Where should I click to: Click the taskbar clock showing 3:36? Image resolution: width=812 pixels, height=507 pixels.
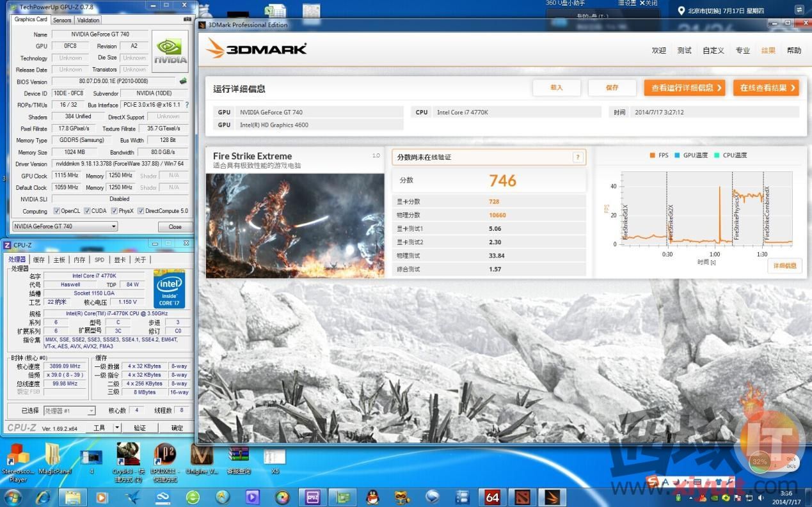pyautogui.click(x=785, y=497)
